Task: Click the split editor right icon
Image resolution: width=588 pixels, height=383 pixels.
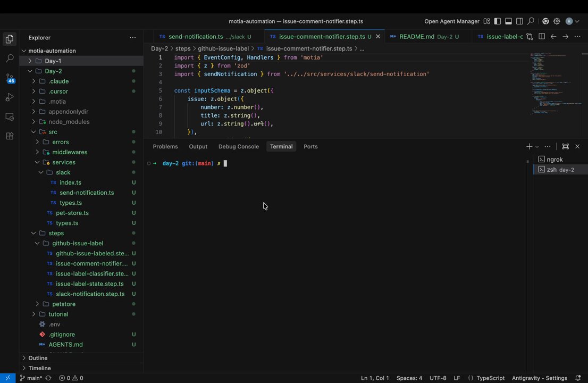Action: point(542,36)
